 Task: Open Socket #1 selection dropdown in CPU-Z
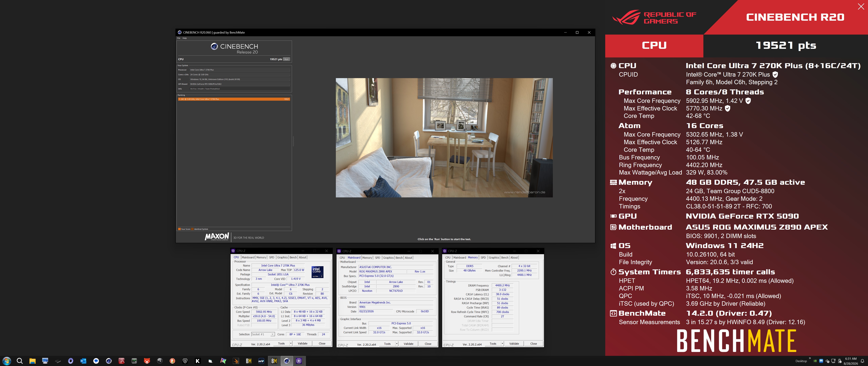263,334
